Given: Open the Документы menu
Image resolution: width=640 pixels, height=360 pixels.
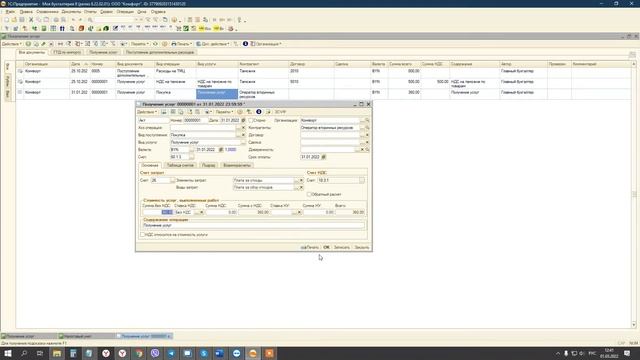Looking at the screenshot, I should [71, 12].
